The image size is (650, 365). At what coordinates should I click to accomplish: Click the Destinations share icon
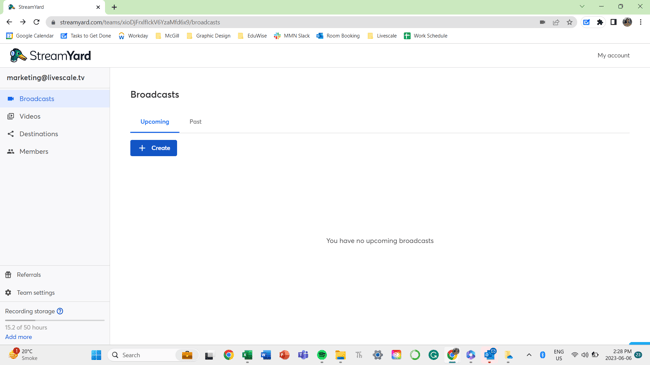[11, 134]
